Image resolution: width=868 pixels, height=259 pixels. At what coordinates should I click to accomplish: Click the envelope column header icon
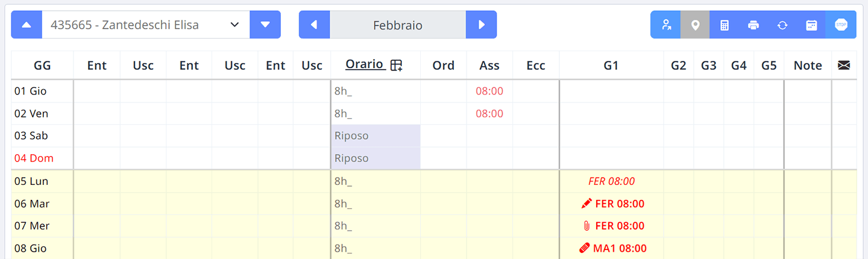[x=844, y=65]
